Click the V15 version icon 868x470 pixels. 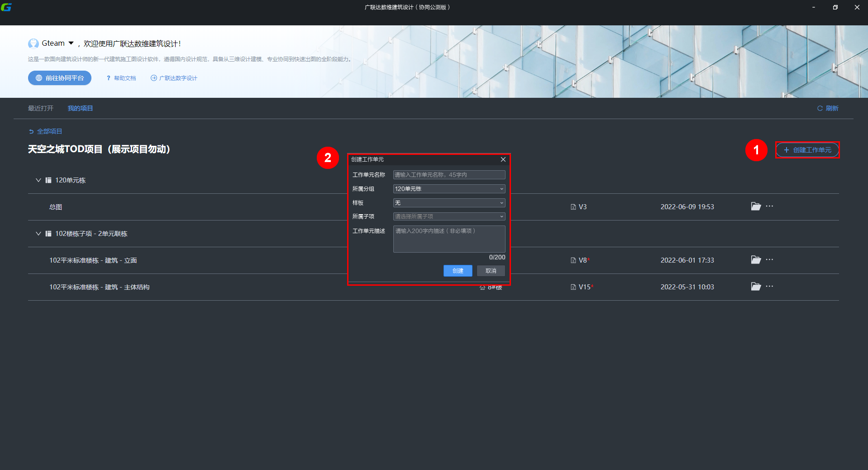click(573, 287)
